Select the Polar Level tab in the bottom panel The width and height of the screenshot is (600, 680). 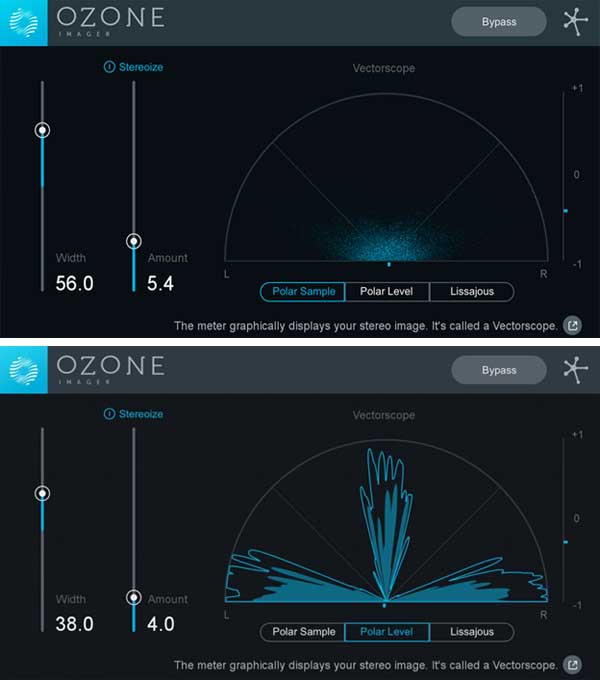(x=387, y=632)
